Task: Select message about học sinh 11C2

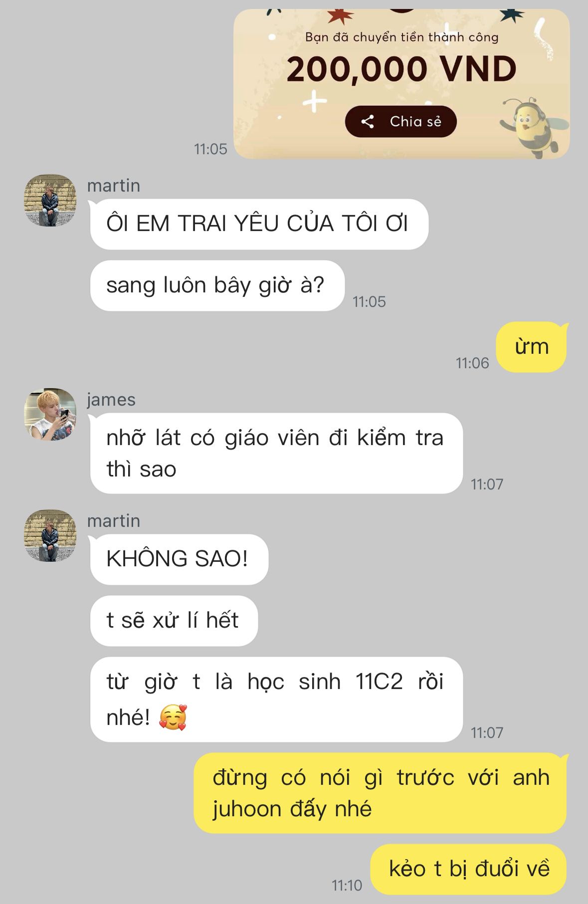Action: tap(276, 699)
